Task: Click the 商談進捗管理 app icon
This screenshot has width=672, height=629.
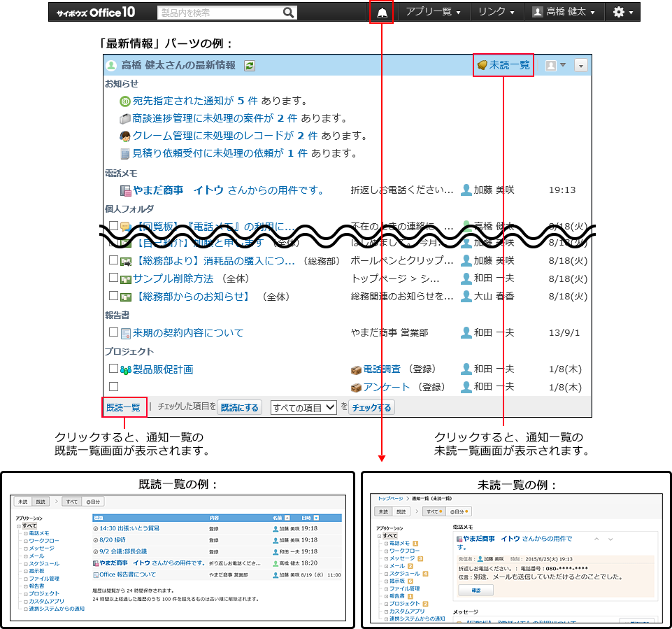Action: pos(124,119)
